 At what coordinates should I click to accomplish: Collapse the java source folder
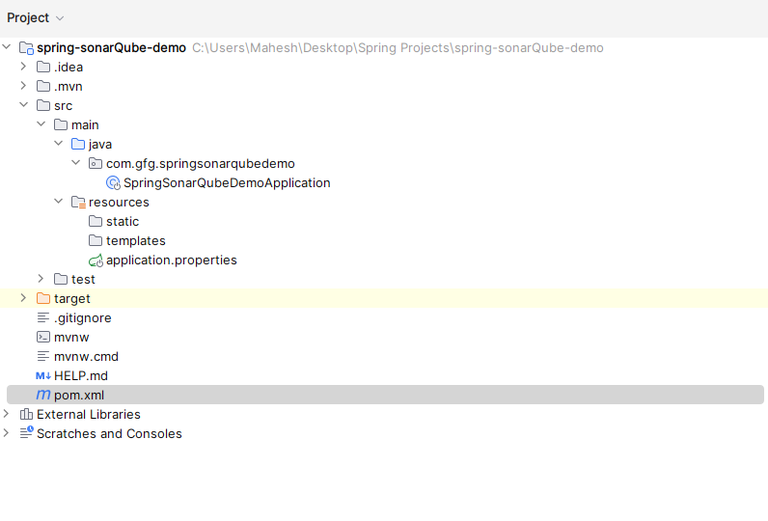(58, 143)
